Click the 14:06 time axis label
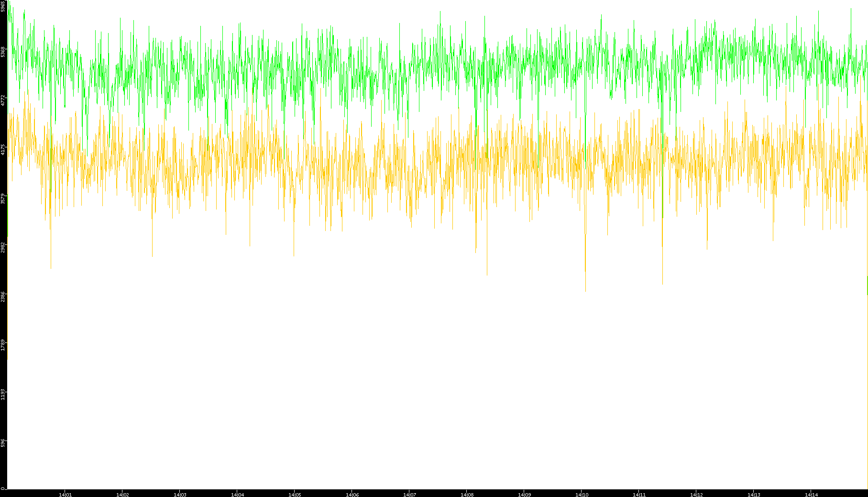The height and width of the screenshot is (497, 868). (x=352, y=495)
